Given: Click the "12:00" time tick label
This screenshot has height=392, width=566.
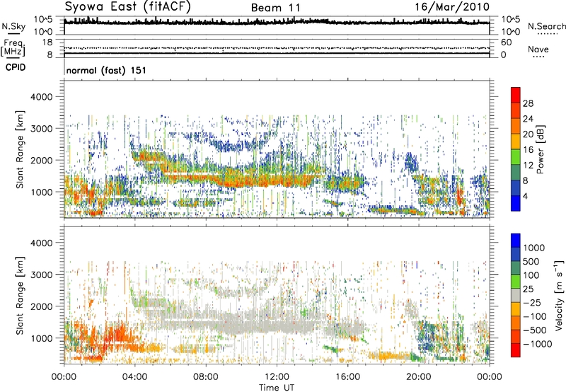Looking at the screenshot, I should [277, 377].
